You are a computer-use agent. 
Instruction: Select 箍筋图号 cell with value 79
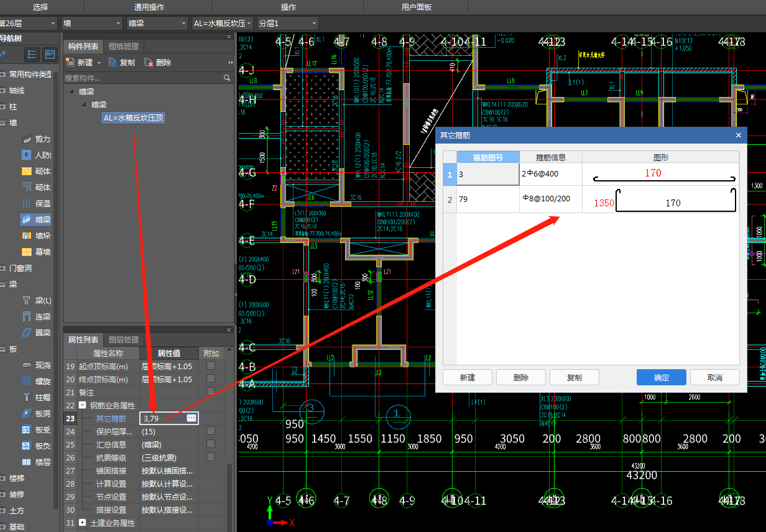(488, 199)
